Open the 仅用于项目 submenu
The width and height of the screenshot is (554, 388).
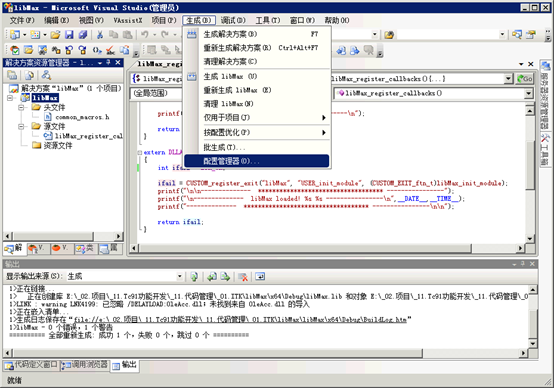(257, 118)
